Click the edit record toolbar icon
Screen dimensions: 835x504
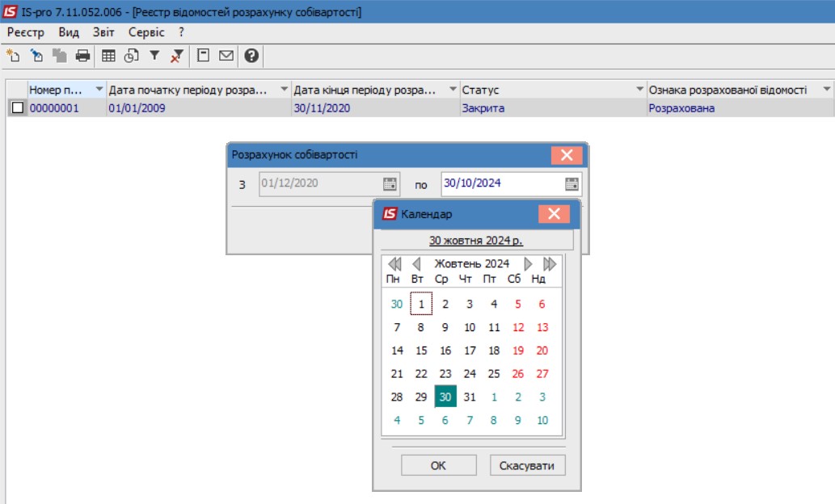[x=36, y=56]
